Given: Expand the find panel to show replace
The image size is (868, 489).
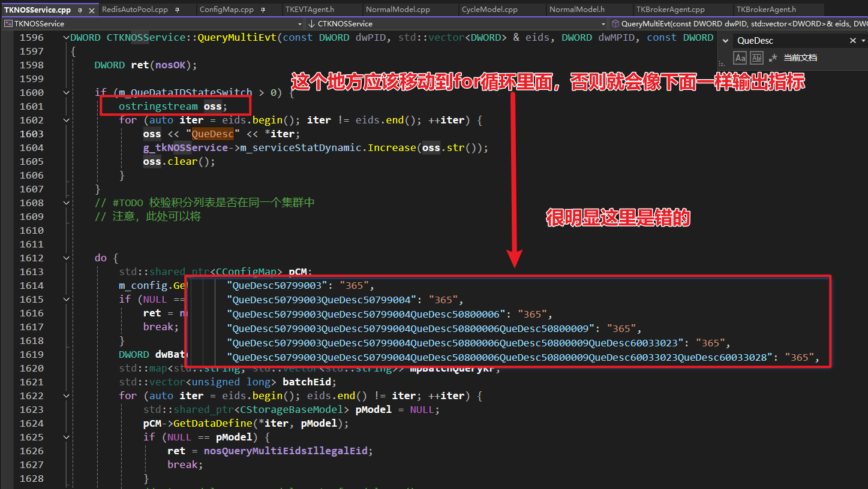Looking at the screenshot, I should click(x=726, y=41).
